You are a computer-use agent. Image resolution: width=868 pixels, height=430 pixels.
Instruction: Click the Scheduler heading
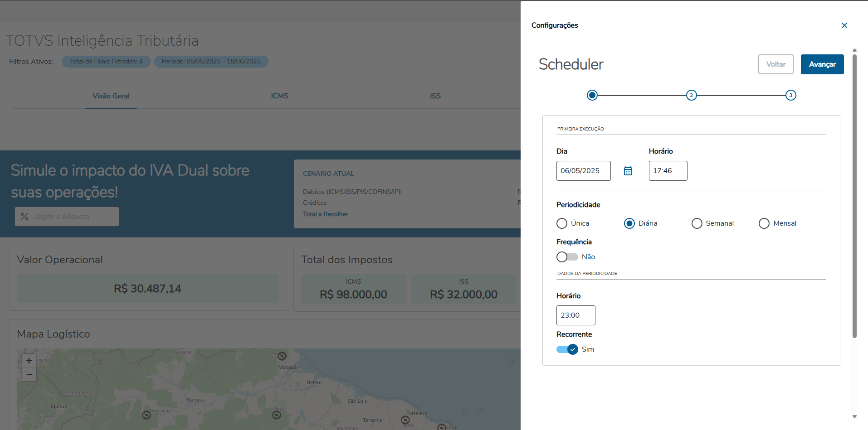tap(571, 64)
